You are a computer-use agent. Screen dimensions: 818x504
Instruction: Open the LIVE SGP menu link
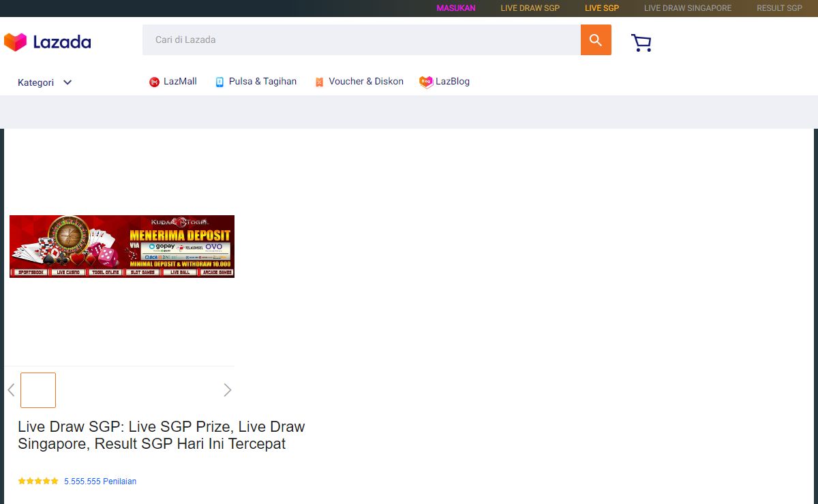click(602, 8)
